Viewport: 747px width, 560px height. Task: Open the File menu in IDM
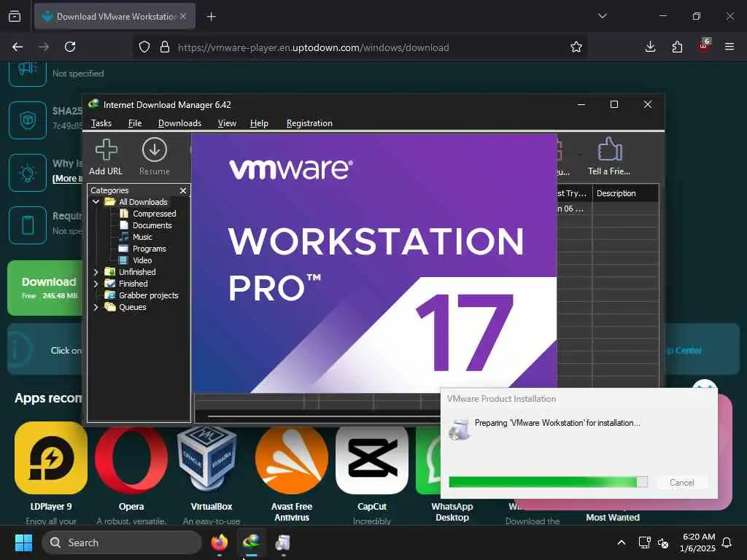(135, 122)
